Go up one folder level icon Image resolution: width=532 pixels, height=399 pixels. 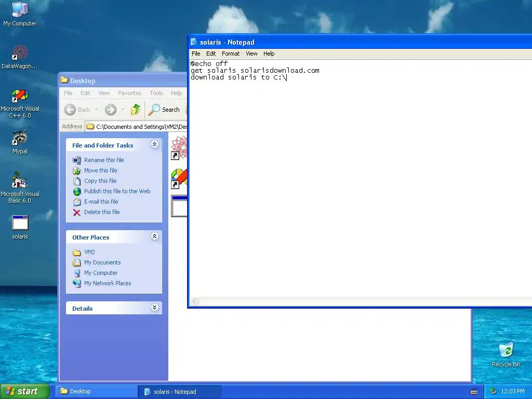point(136,110)
